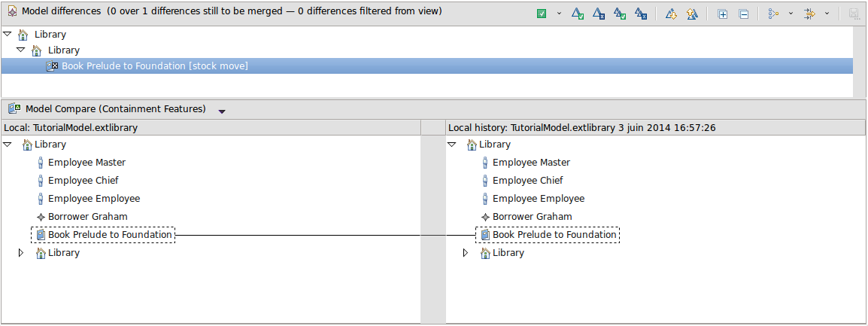Click the groups icon in the toolbar
The width and height of the screenshot is (868, 326).
(x=773, y=14)
